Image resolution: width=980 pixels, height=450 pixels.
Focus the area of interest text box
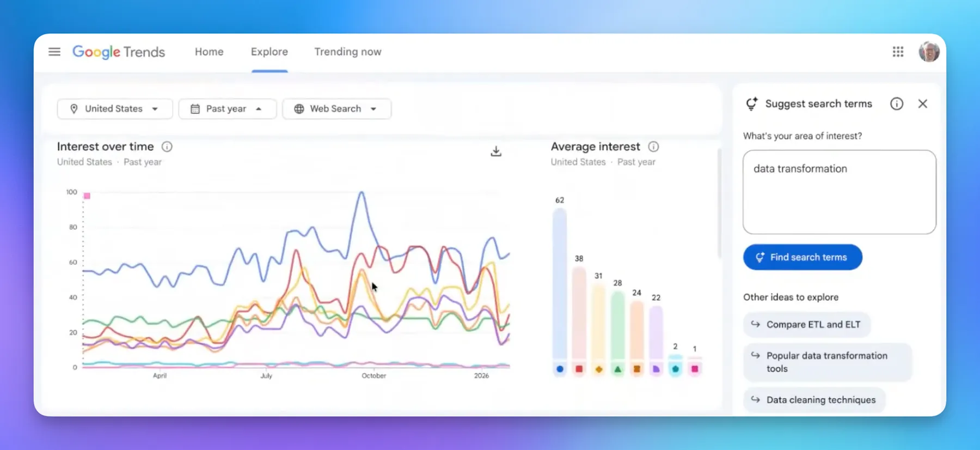pos(839,192)
